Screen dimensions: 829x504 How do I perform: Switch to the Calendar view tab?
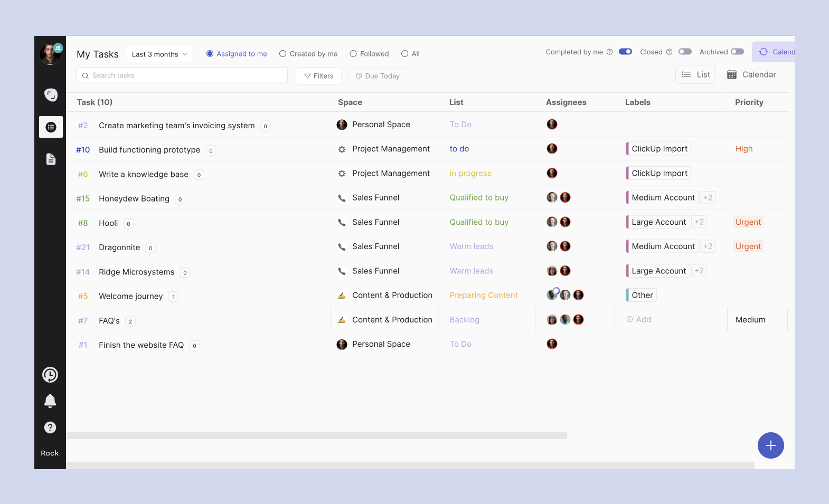751,75
